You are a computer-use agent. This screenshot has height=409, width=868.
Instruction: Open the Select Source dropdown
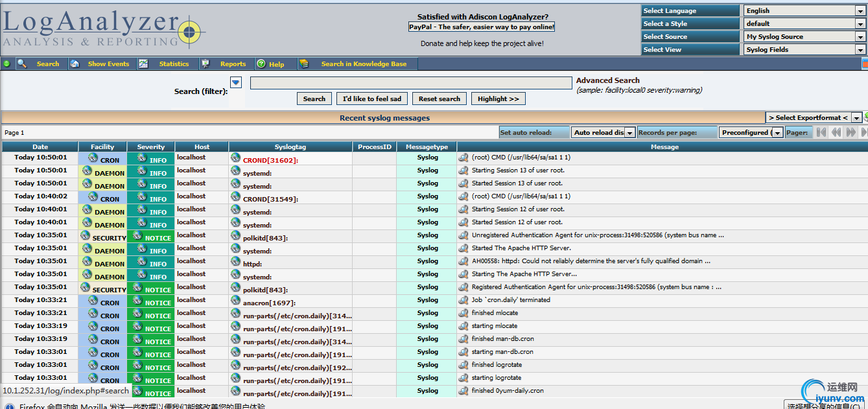point(804,36)
